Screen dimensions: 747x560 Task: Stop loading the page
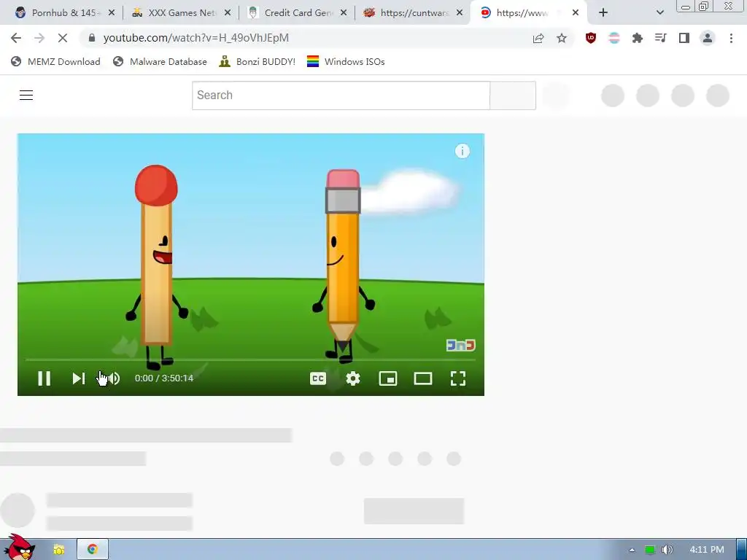coord(63,38)
